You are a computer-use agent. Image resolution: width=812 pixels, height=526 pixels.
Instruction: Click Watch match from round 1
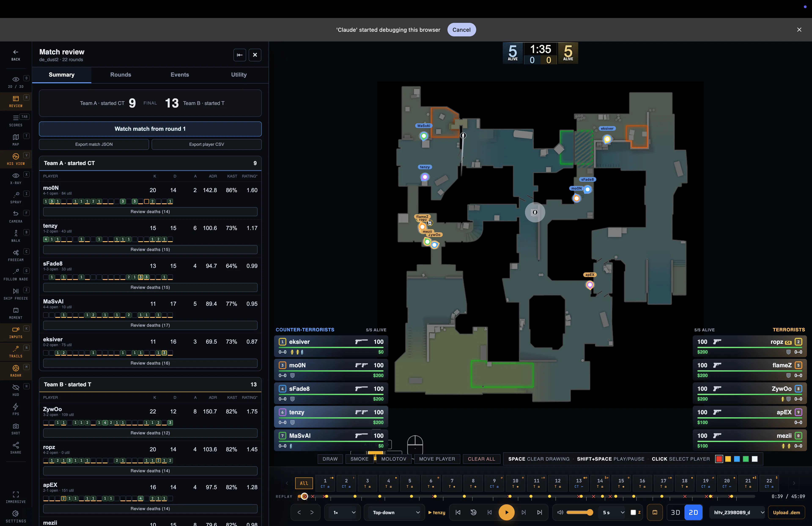[x=150, y=129]
